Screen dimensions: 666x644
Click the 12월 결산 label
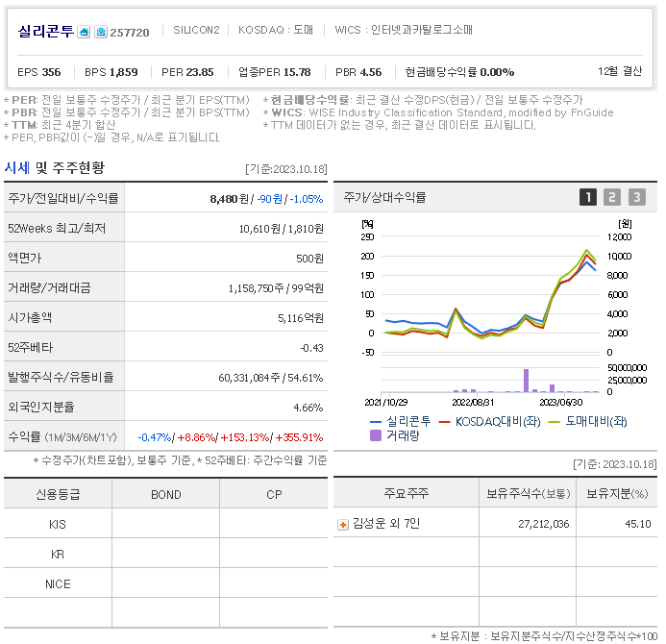pyautogui.click(x=620, y=71)
